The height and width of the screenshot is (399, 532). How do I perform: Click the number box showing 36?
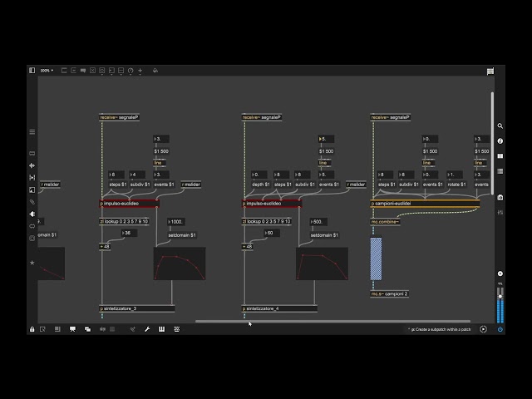(129, 233)
